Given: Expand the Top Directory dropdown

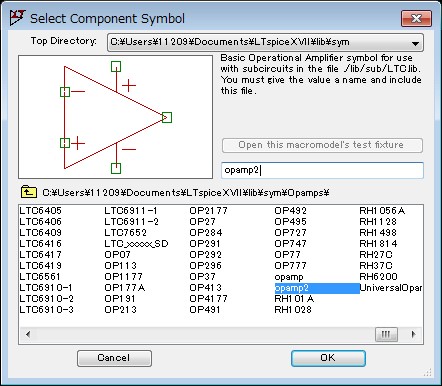Looking at the screenshot, I should point(415,43).
